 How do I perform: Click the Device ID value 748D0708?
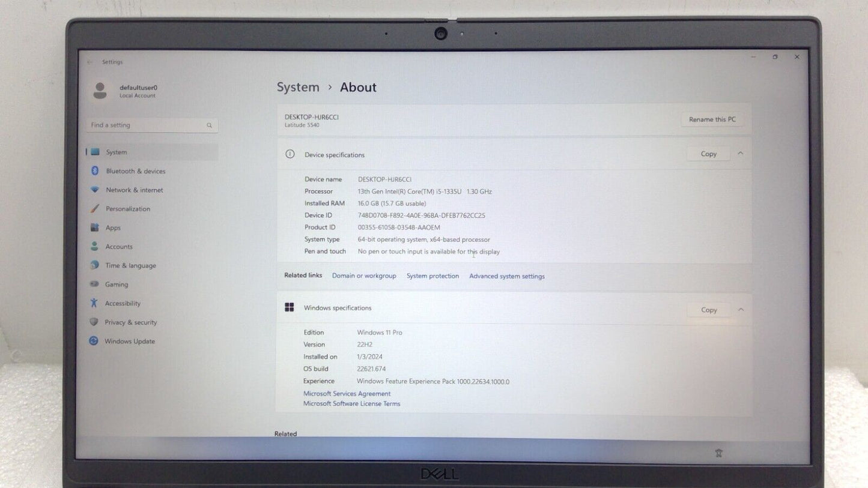[421, 215]
